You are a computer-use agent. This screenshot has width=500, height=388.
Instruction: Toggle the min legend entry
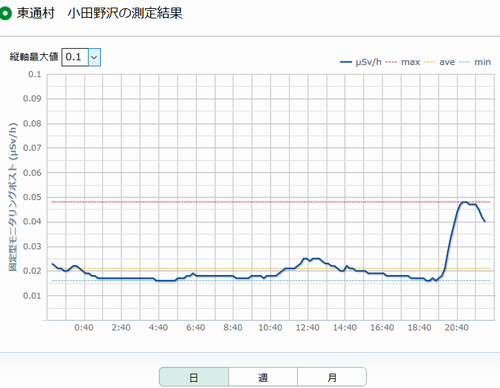[475, 62]
